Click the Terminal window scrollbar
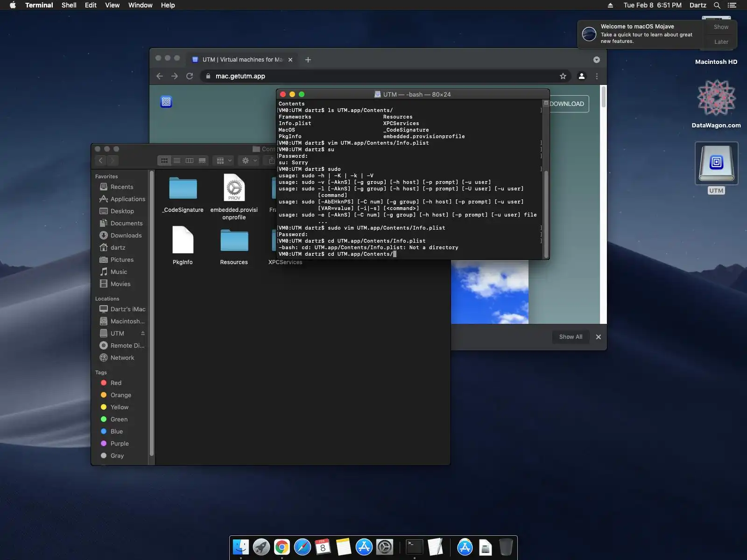 pos(546,214)
